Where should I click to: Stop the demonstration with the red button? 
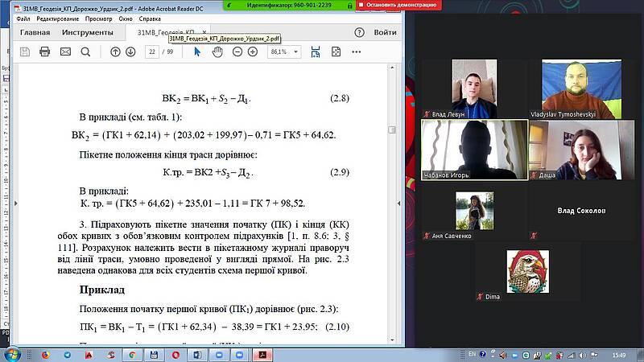pos(395,5)
